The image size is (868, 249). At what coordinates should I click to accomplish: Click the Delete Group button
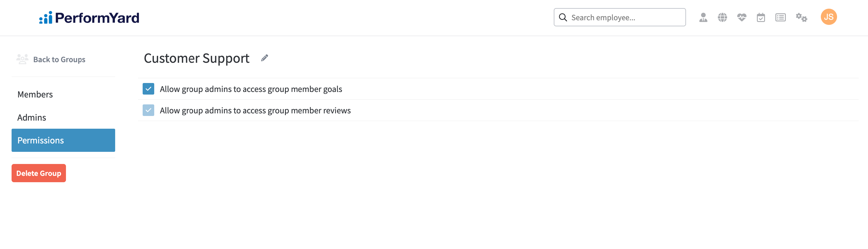tap(39, 173)
